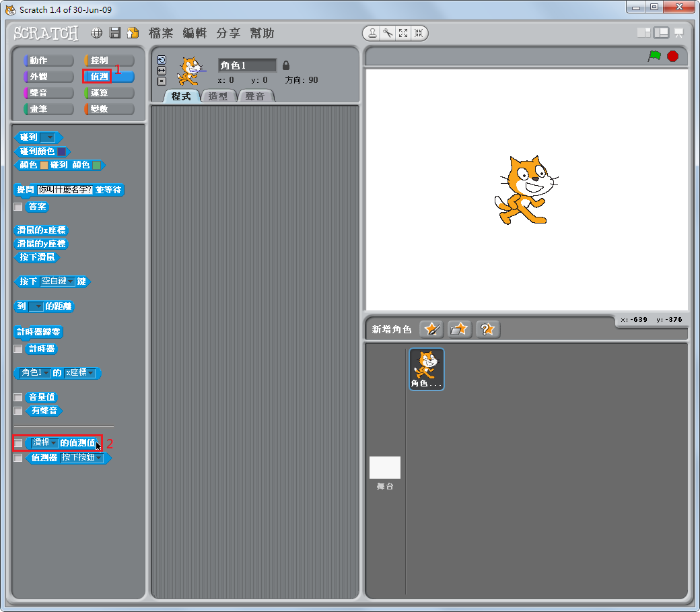Click color swatch in 碰到顏色 block
This screenshot has width=700, height=612.
[62, 151]
